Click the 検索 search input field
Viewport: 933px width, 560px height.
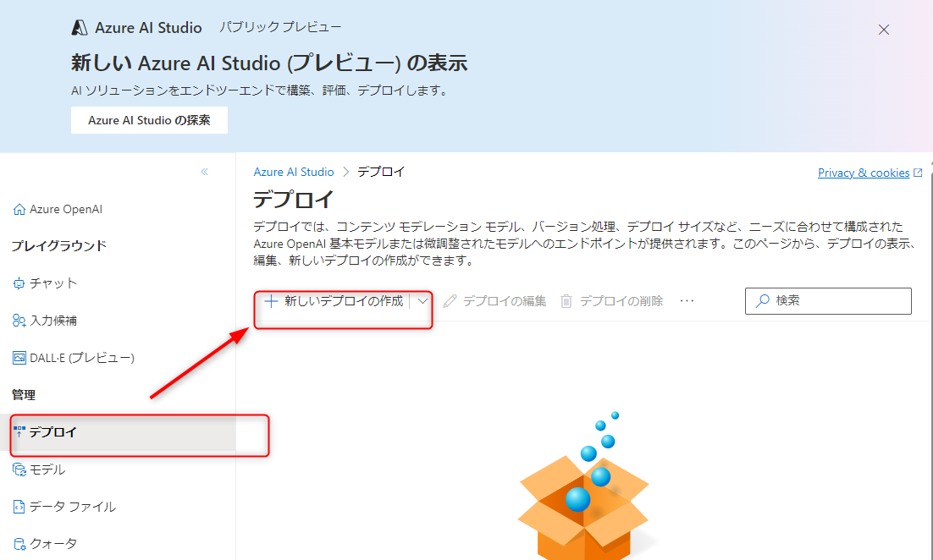point(828,301)
